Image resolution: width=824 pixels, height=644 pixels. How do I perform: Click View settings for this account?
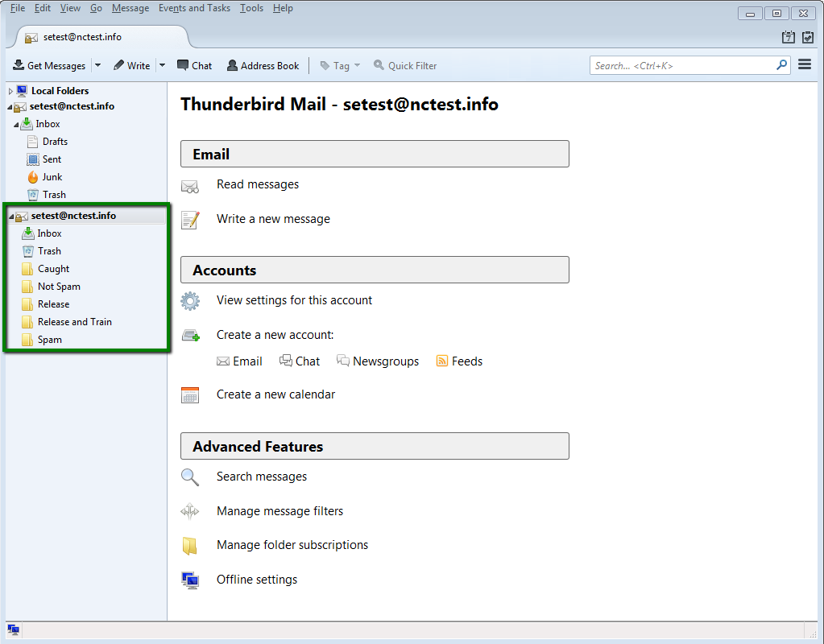(294, 300)
